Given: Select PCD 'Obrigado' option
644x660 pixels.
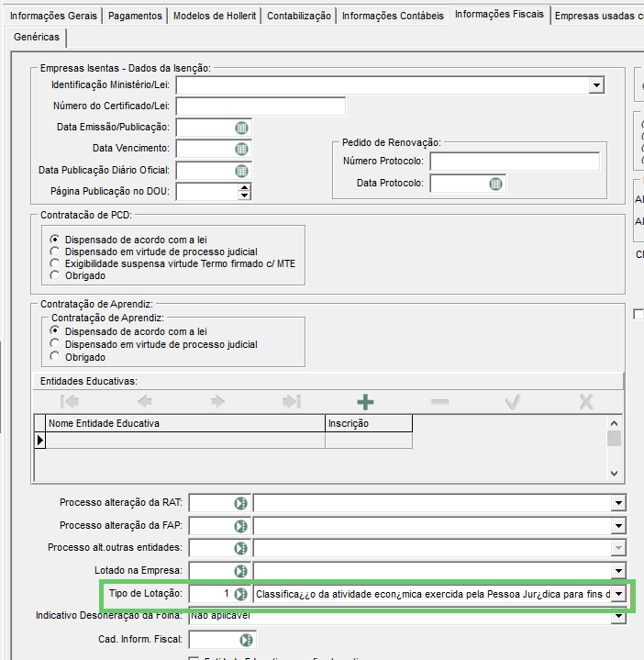Looking at the screenshot, I should point(55,275).
